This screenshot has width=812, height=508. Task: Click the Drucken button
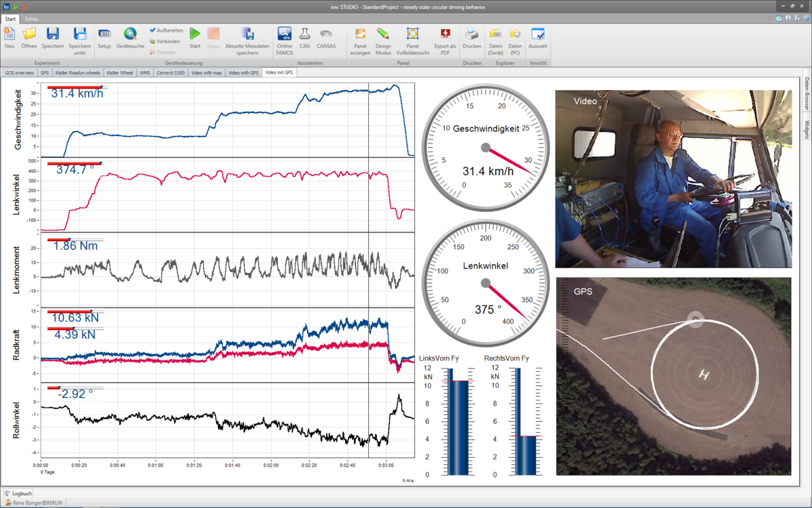[472, 39]
